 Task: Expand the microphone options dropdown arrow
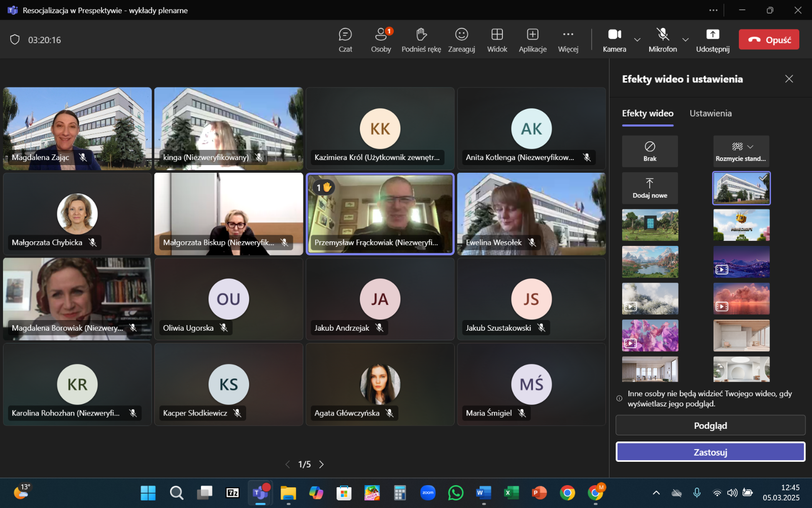click(686, 40)
